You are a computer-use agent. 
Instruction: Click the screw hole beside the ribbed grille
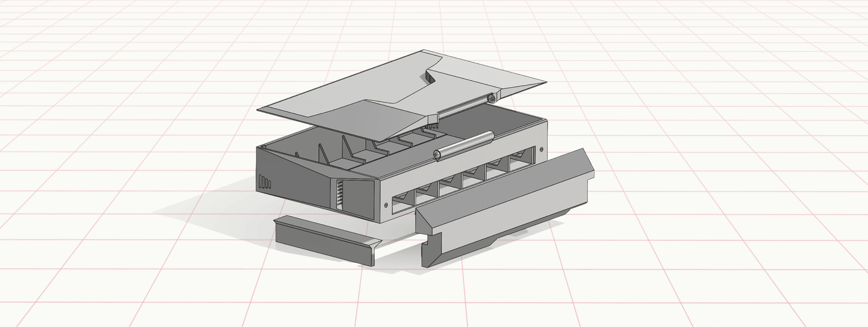click(386, 205)
